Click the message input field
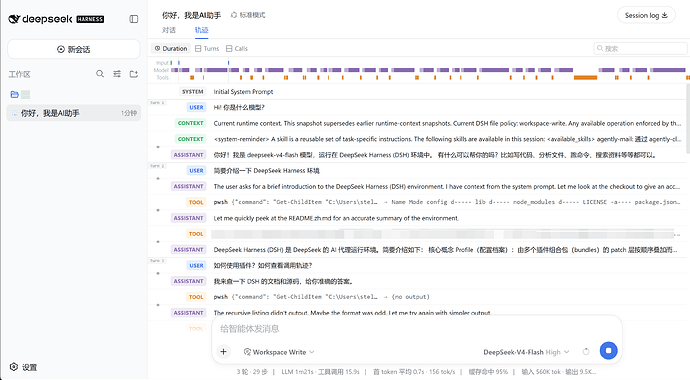The width and height of the screenshot is (690, 380). pos(416,329)
